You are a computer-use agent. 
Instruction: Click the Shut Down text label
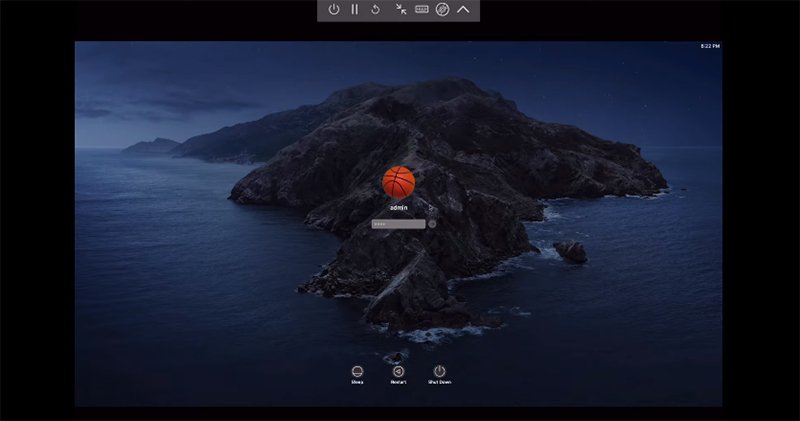(x=439, y=382)
